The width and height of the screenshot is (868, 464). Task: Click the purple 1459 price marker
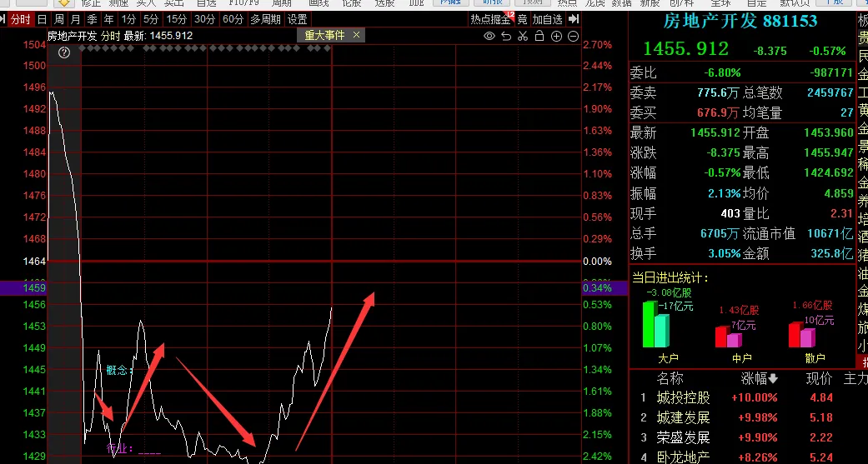click(23, 288)
